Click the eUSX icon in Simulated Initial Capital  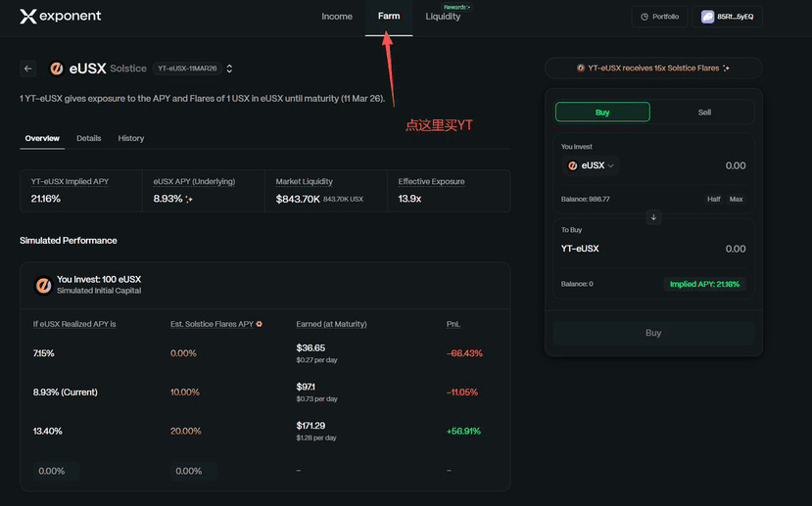pyautogui.click(x=43, y=285)
